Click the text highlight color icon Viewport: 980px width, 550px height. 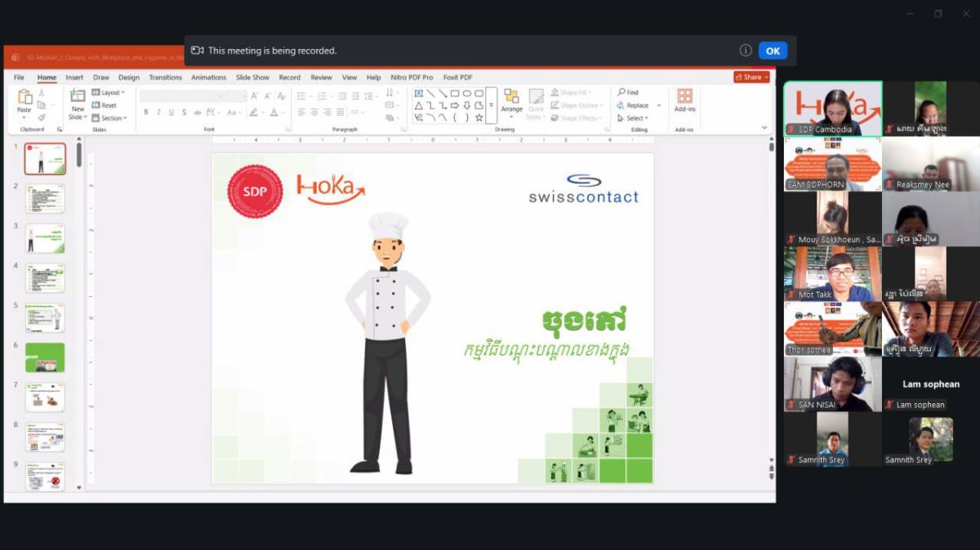pyautogui.click(x=253, y=112)
